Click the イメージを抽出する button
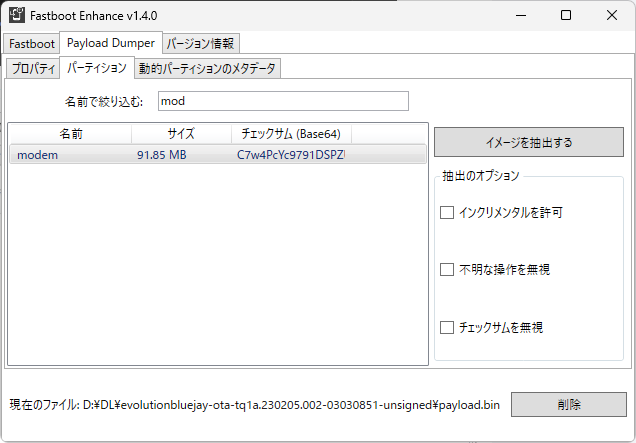The height and width of the screenshot is (443, 636). pyautogui.click(x=529, y=142)
